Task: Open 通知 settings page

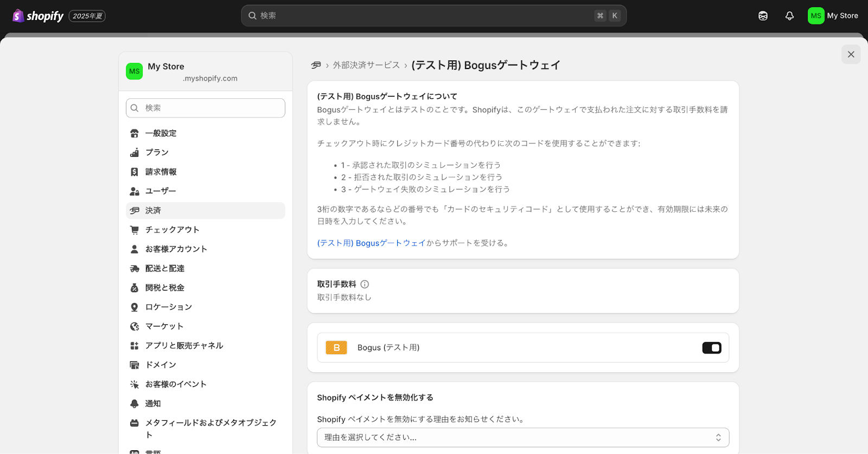Action: (205, 403)
